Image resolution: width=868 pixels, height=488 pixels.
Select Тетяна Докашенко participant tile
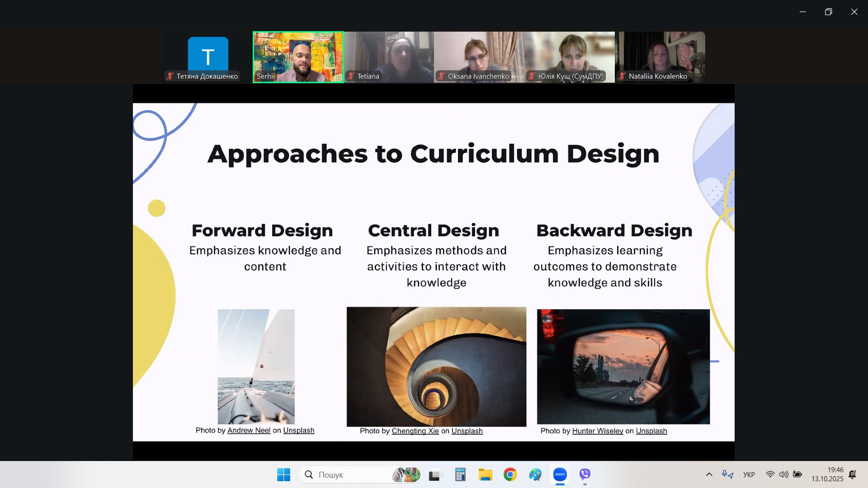coord(208,56)
